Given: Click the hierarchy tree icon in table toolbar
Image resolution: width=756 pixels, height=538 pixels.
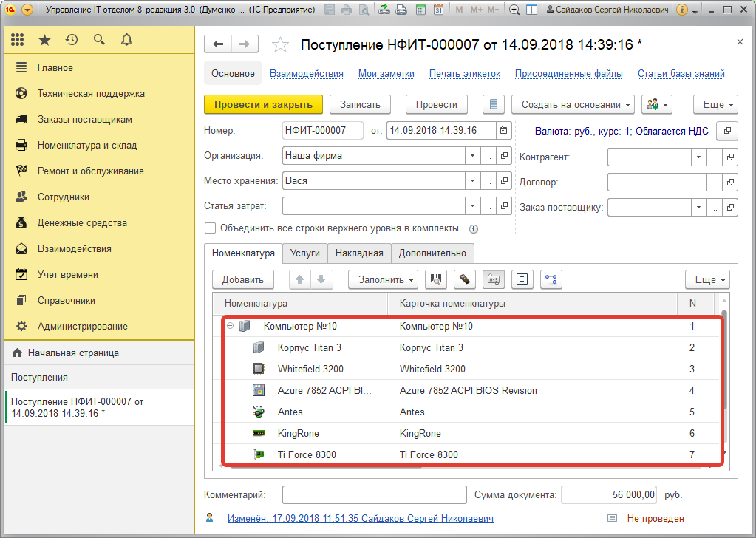Looking at the screenshot, I should coord(551,279).
